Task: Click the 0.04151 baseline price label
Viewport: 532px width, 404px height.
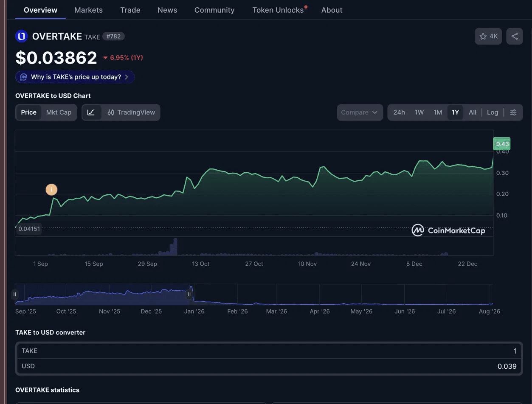Action: [x=29, y=229]
